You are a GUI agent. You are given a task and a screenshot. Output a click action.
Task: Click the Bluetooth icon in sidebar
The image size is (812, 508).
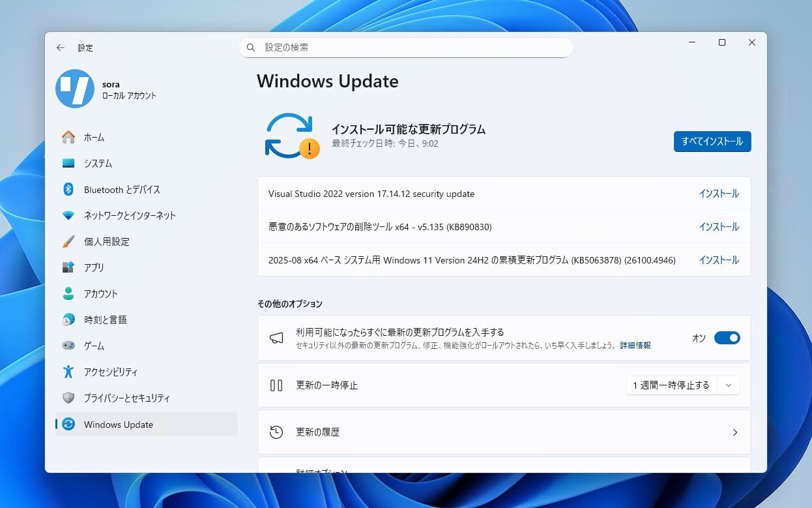pyautogui.click(x=68, y=189)
